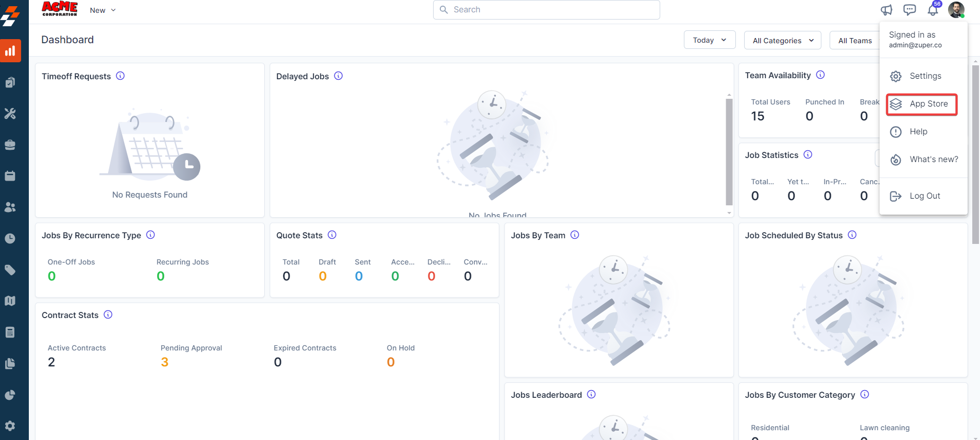Show info for Job Statistics
Image resolution: width=980 pixels, height=440 pixels.
coord(808,154)
